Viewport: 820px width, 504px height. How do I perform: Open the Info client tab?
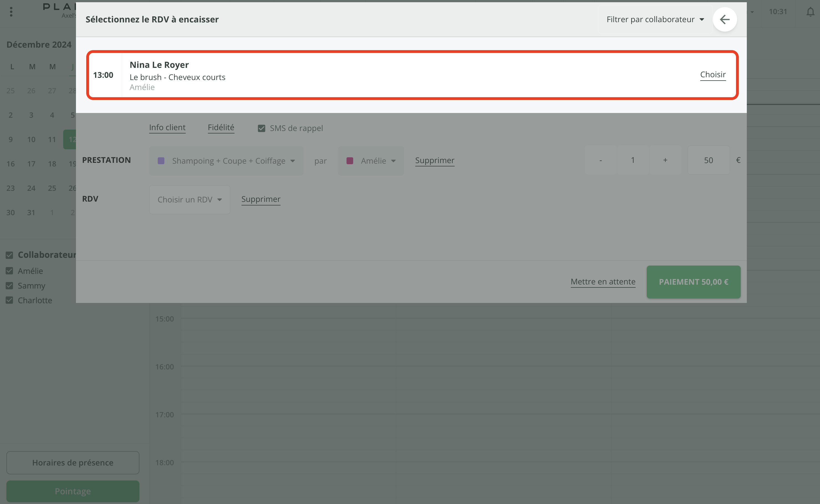coord(167,127)
